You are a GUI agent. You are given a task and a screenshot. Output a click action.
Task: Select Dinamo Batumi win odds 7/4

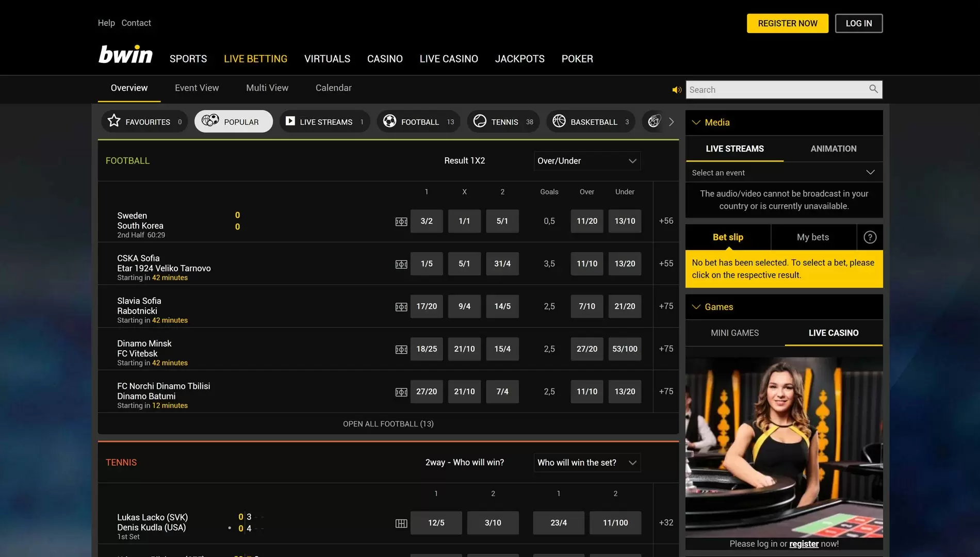point(502,391)
